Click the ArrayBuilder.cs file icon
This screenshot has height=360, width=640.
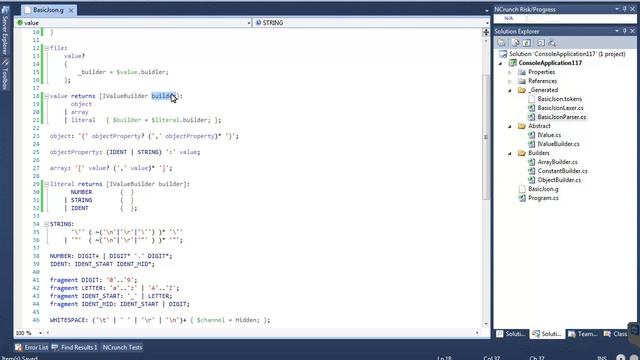[x=531, y=162]
